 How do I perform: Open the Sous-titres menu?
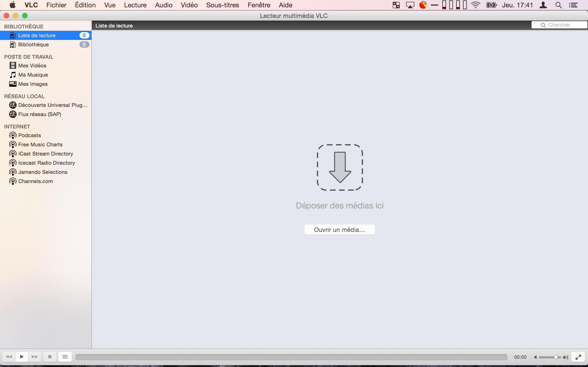[x=222, y=5]
